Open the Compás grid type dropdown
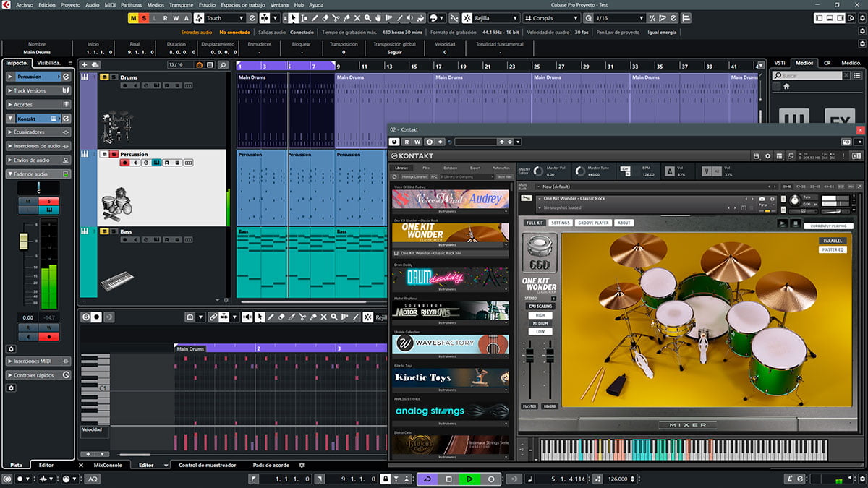This screenshot has height=488, width=868. (x=552, y=17)
